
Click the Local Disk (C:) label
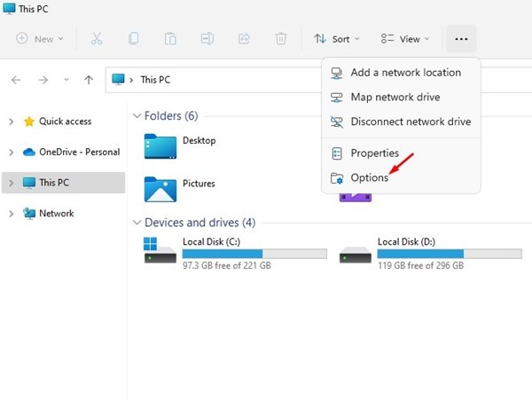(211, 242)
